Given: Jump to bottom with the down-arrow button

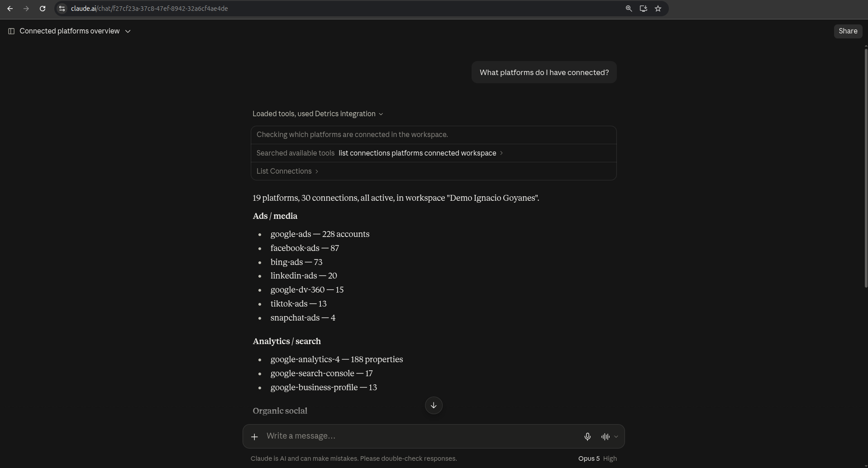Looking at the screenshot, I should pos(434,406).
